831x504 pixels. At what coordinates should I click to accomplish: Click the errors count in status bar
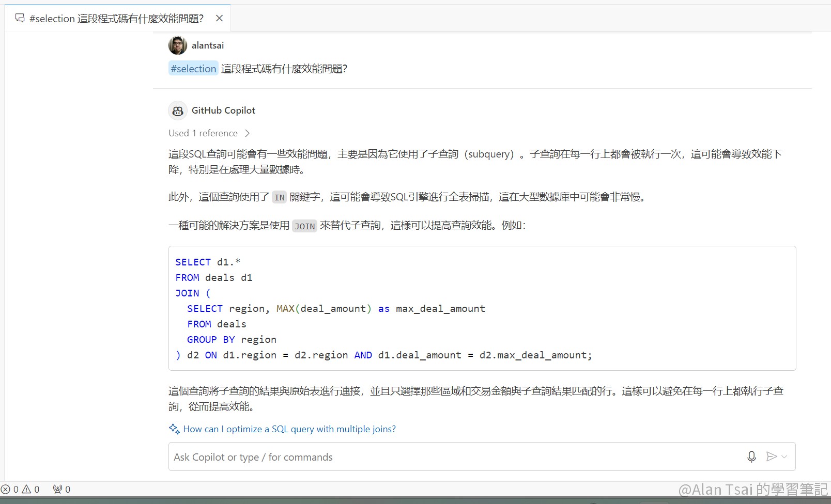point(10,490)
